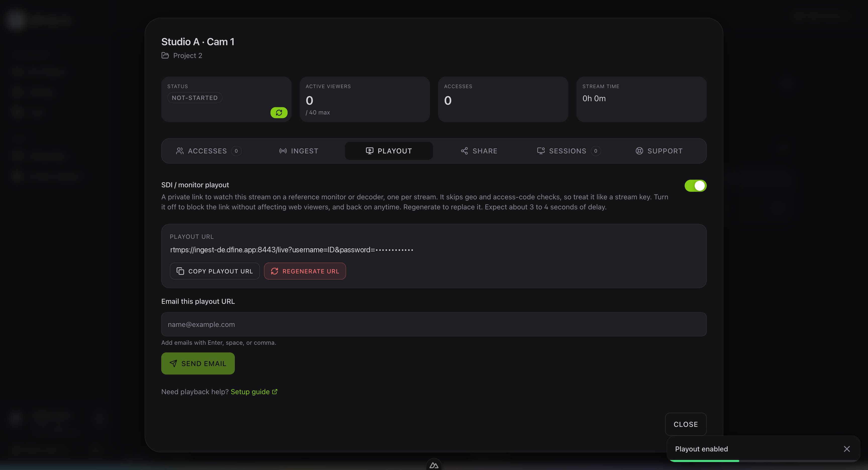Show the Support tab
The width and height of the screenshot is (868, 470).
pyautogui.click(x=659, y=151)
